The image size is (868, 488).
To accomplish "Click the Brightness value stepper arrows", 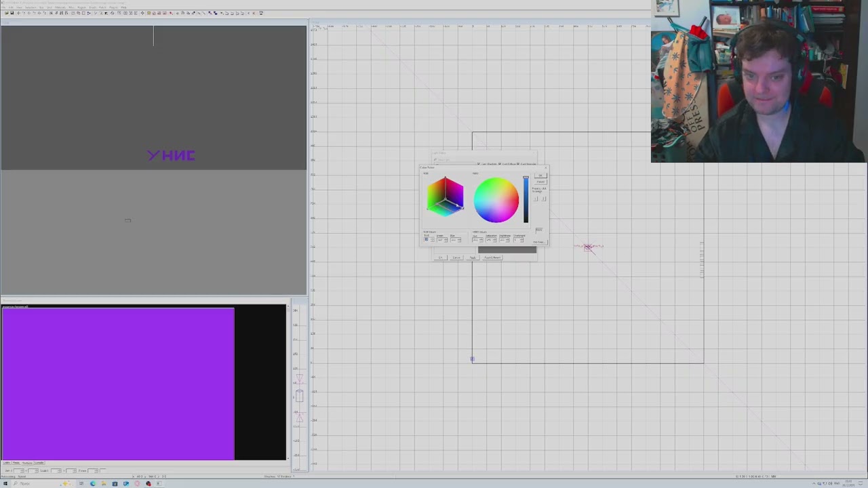I will click(508, 240).
